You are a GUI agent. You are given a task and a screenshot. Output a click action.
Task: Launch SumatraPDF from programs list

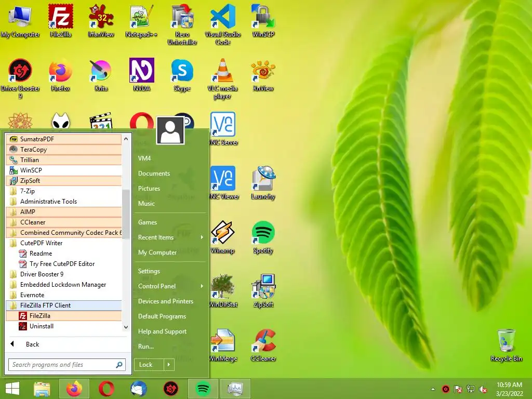[64, 139]
